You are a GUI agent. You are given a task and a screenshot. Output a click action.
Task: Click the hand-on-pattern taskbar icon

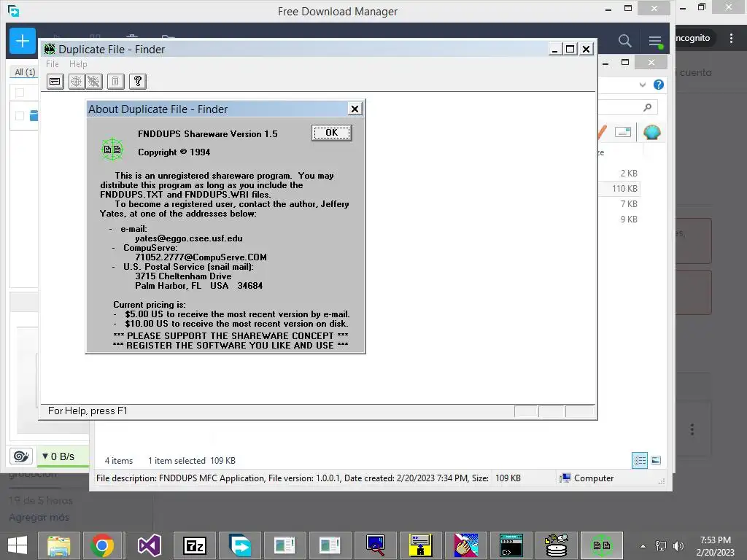[x=465, y=545]
